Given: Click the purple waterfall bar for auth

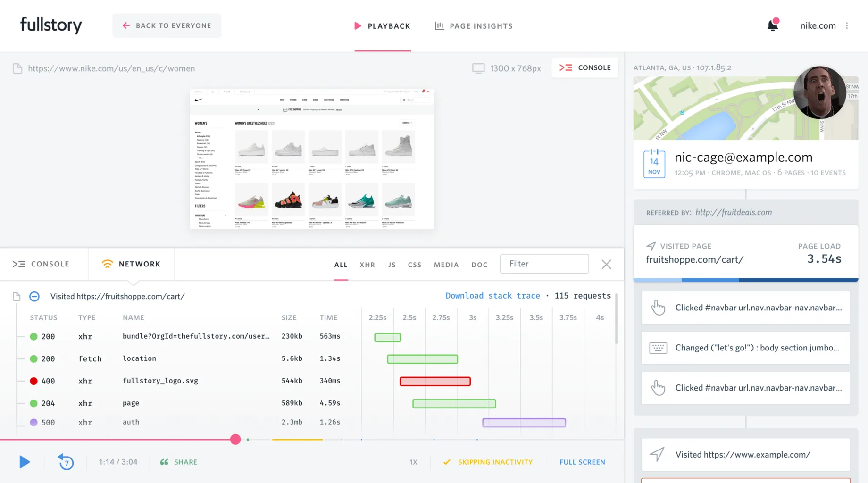Looking at the screenshot, I should pos(524,423).
